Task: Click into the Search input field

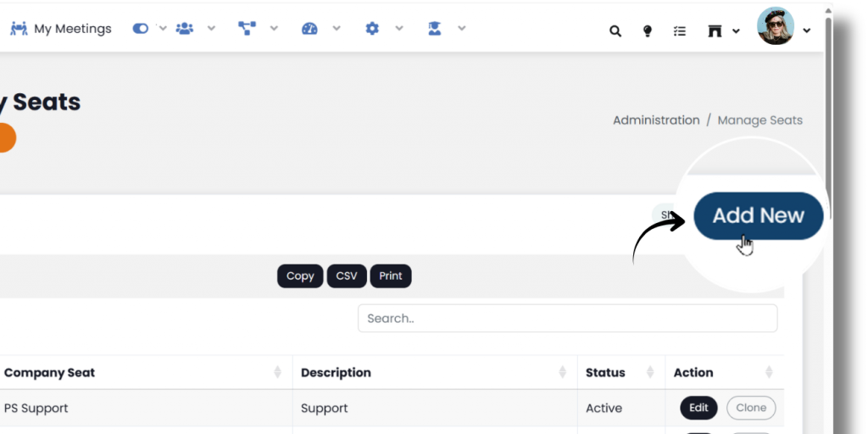Action: 567,319
